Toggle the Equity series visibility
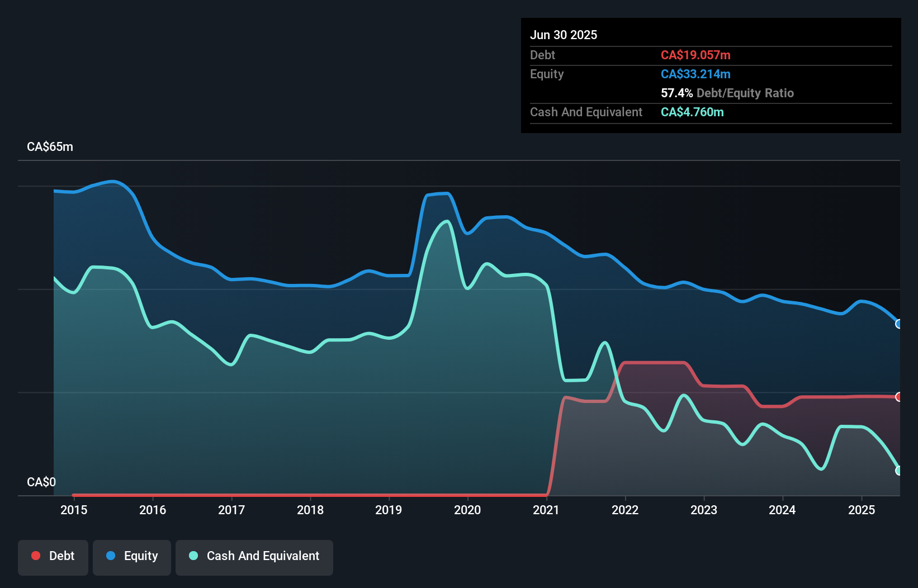 click(132, 556)
